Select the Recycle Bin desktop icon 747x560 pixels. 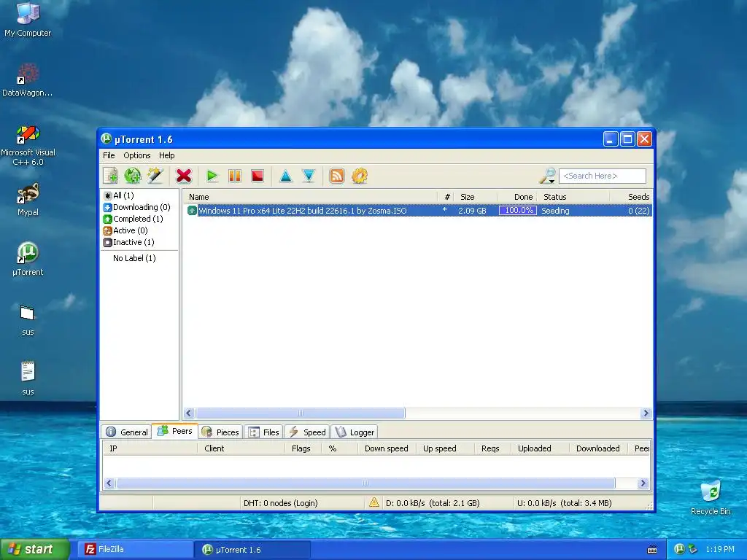[x=711, y=497]
